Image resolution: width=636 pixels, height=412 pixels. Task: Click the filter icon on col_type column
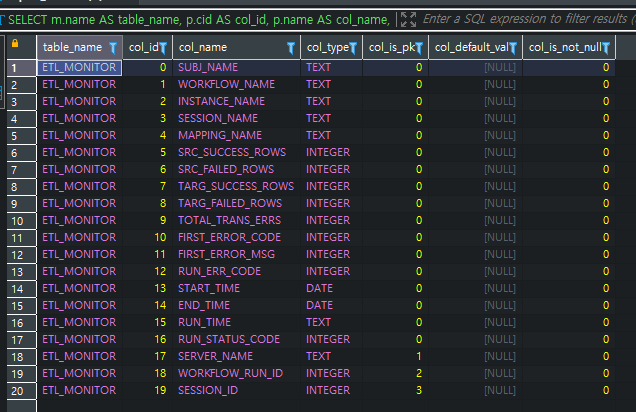click(x=353, y=48)
